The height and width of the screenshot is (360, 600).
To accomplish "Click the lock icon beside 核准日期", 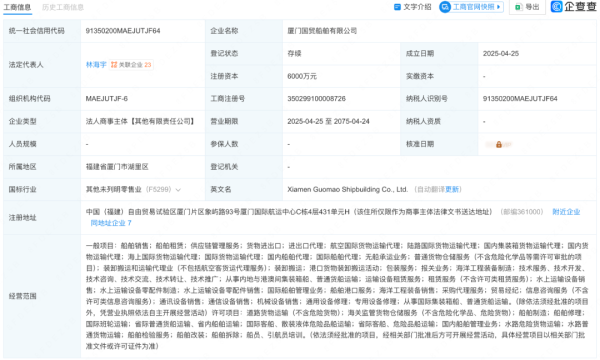I will (x=499, y=144).
